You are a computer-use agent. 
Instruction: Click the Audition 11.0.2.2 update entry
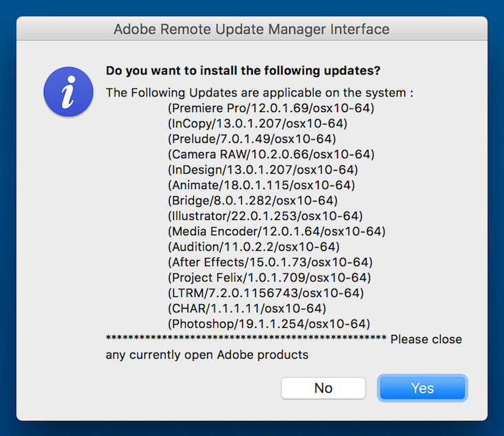[254, 248]
